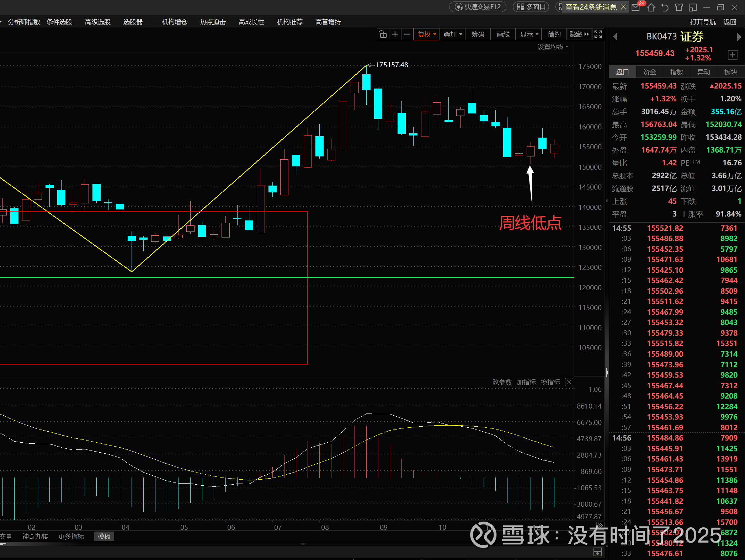Add 证券 to watchlist with plus box
745x560 pixels.
point(732,55)
